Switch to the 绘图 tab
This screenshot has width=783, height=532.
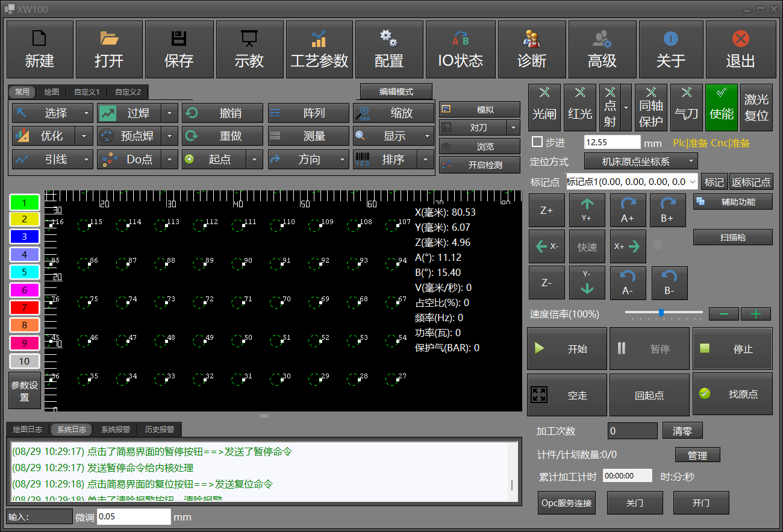tap(52, 92)
